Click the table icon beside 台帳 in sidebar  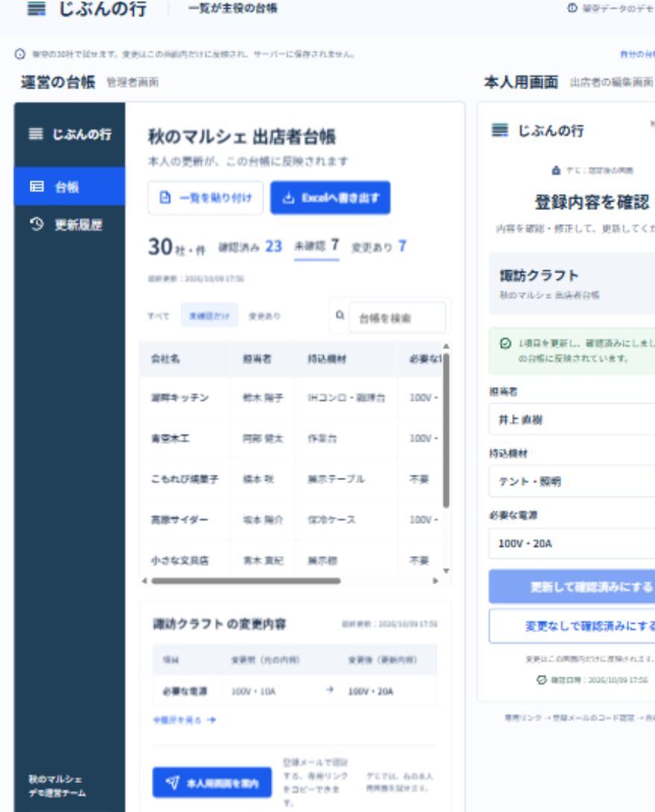click(x=36, y=186)
